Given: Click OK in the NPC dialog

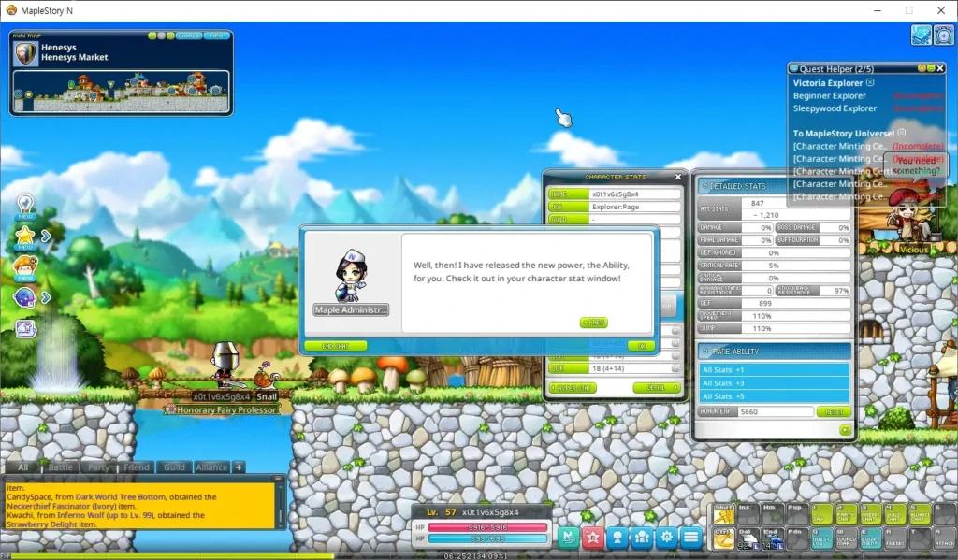Looking at the screenshot, I should click(641, 346).
